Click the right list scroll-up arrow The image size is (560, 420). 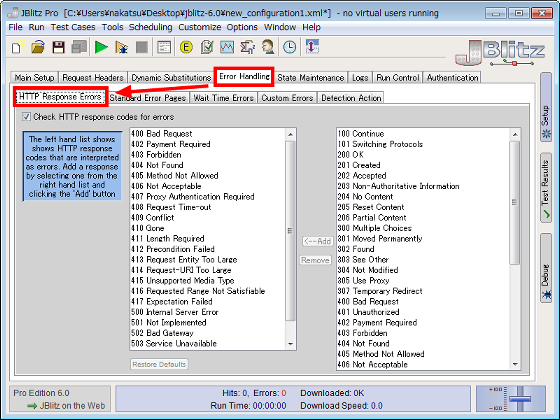[515, 134]
